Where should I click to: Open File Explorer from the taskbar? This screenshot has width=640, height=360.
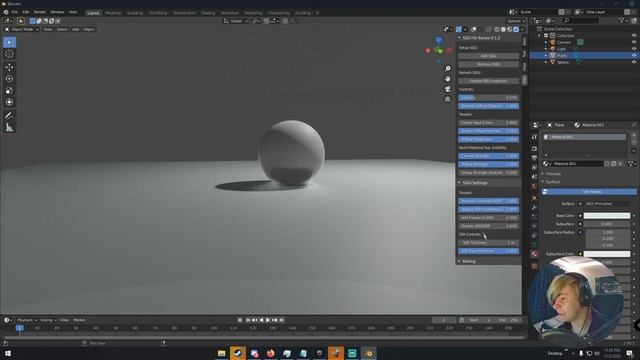pos(221,353)
